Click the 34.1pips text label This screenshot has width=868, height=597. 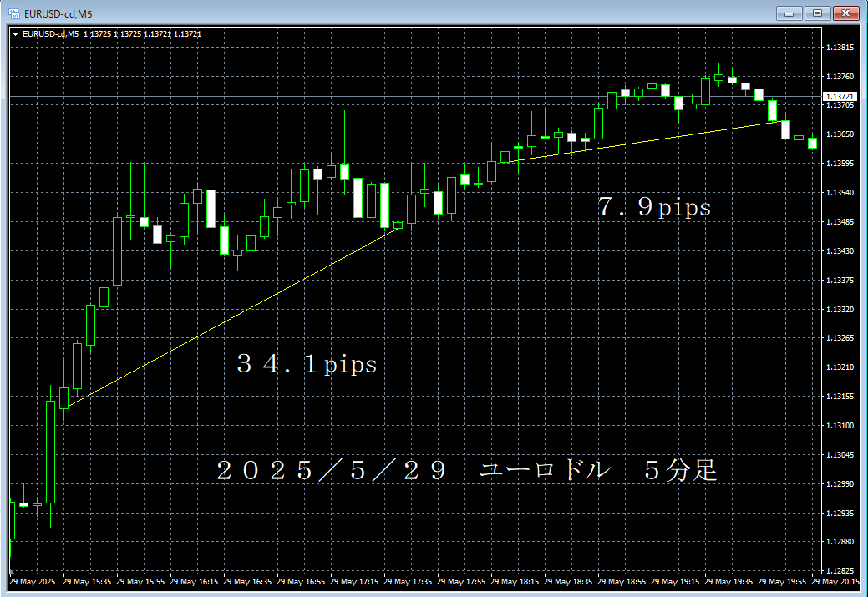(307, 365)
